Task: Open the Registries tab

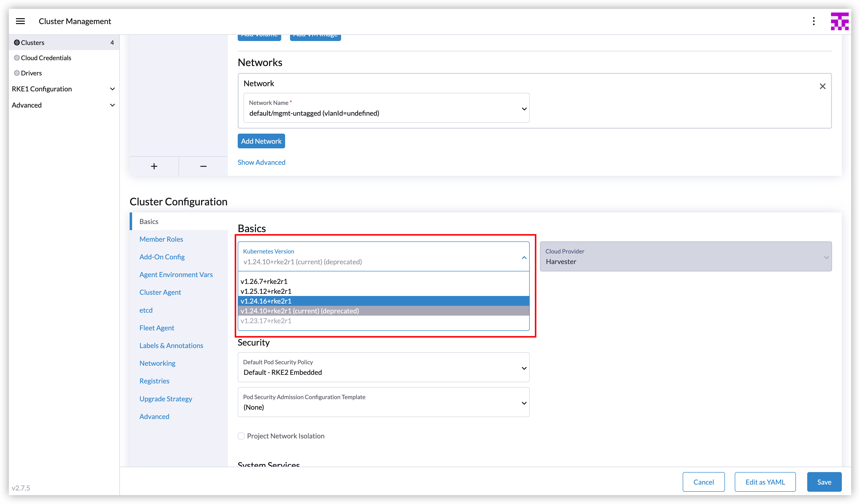Action: pyautogui.click(x=179, y=381)
